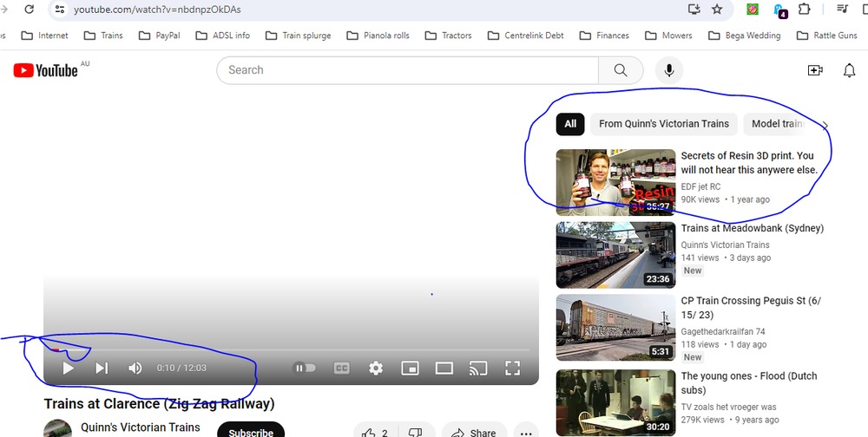Open the Mowers bookmarks folder
Image resolution: width=868 pixels, height=437 pixels.
point(668,36)
